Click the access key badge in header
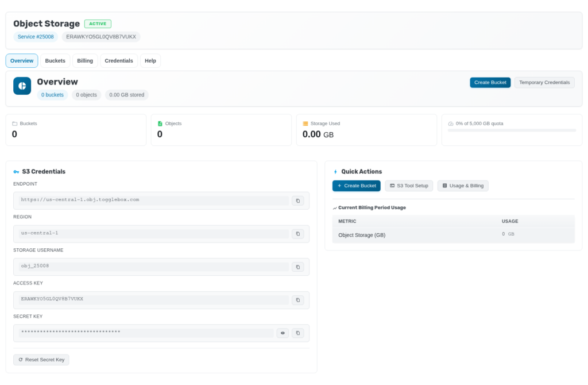588x385 pixels. pyautogui.click(x=101, y=37)
